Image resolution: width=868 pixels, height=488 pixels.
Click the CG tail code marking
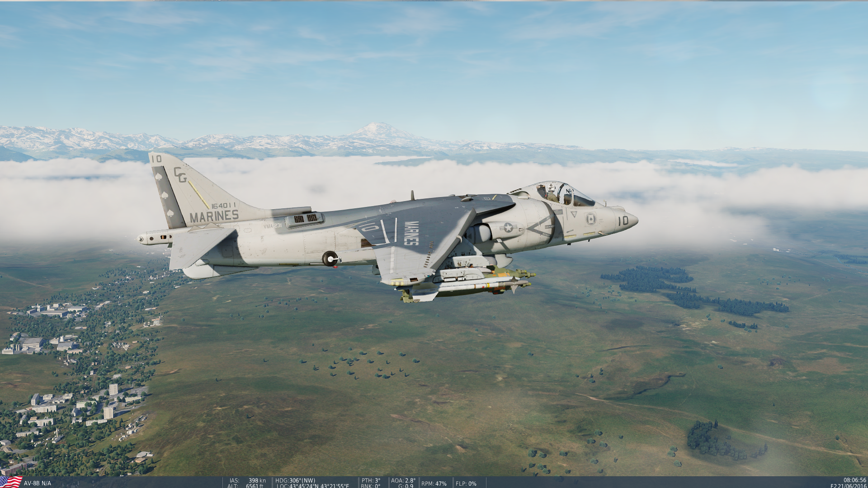[180, 174]
